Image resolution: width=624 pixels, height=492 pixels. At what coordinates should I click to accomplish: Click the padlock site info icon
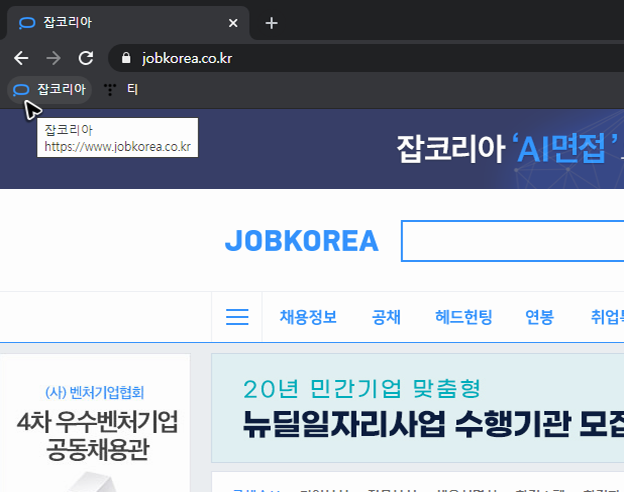[x=126, y=58]
